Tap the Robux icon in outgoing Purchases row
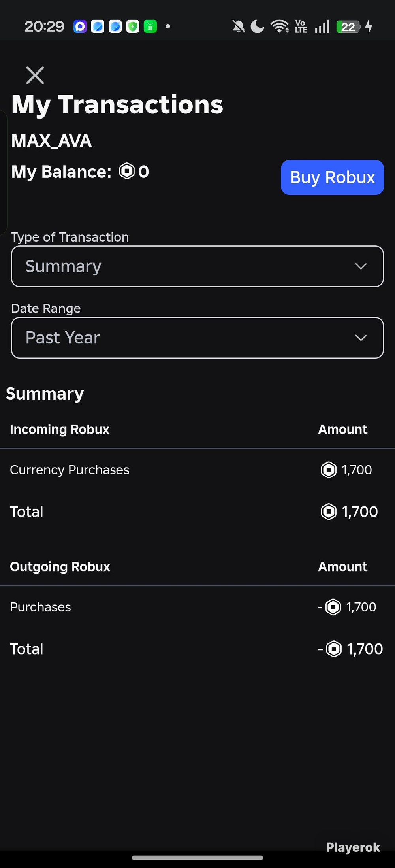 pos(333,607)
